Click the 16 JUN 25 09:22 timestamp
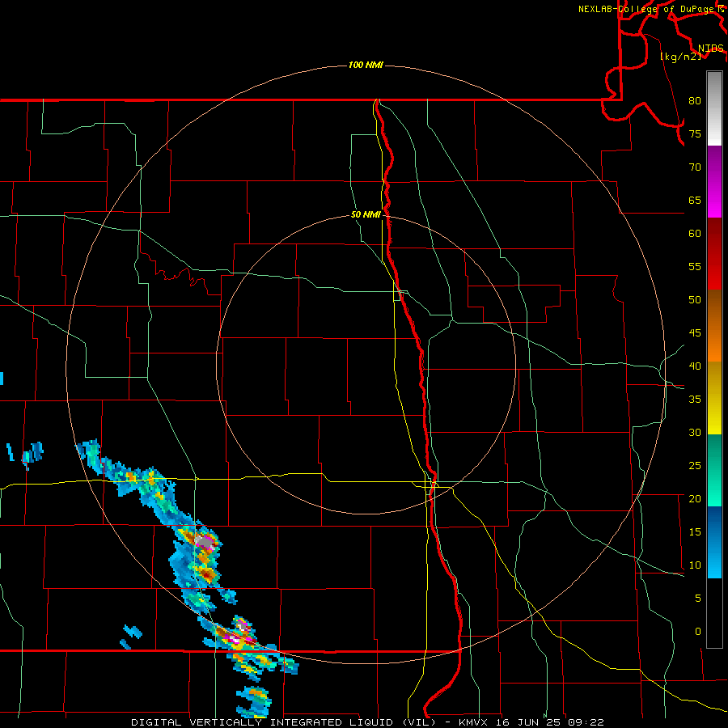Image resolution: width=728 pixels, height=728 pixels. point(550,722)
